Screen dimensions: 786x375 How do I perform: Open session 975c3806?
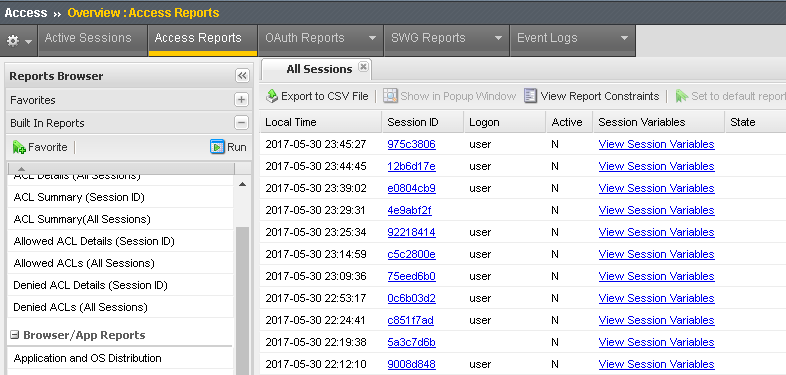[x=412, y=144]
